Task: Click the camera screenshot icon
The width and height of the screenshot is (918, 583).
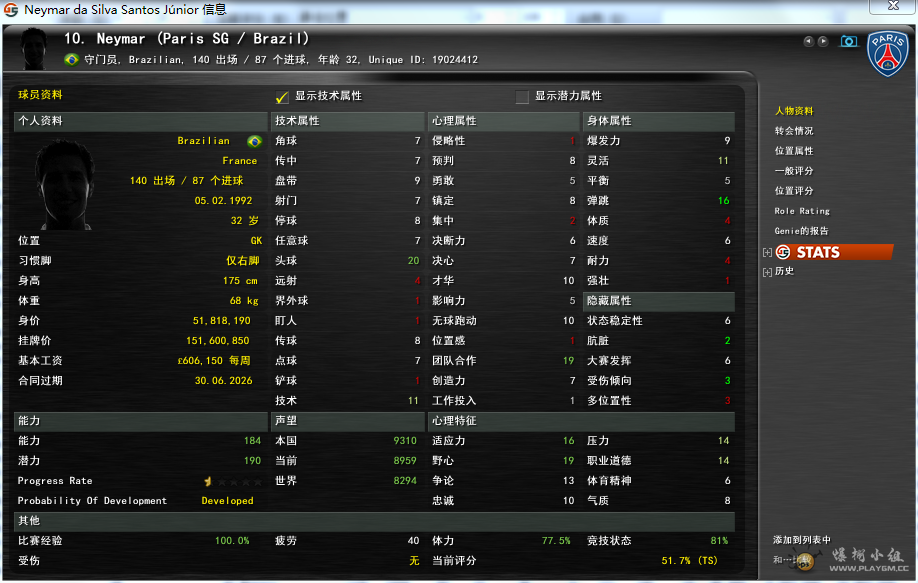Action: [x=849, y=41]
